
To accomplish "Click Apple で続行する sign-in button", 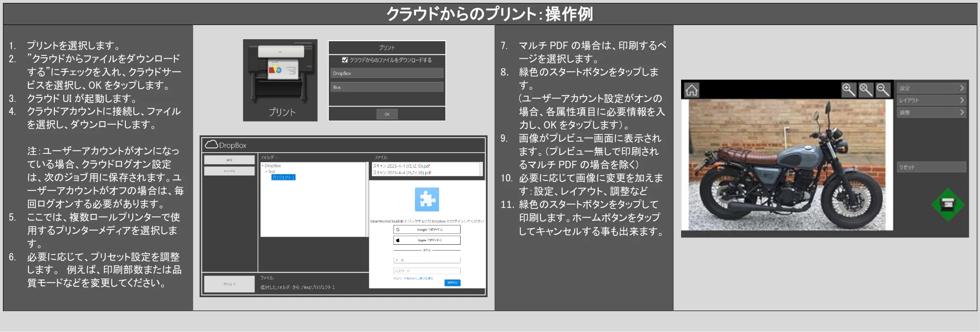I will click(x=427, y=240).
